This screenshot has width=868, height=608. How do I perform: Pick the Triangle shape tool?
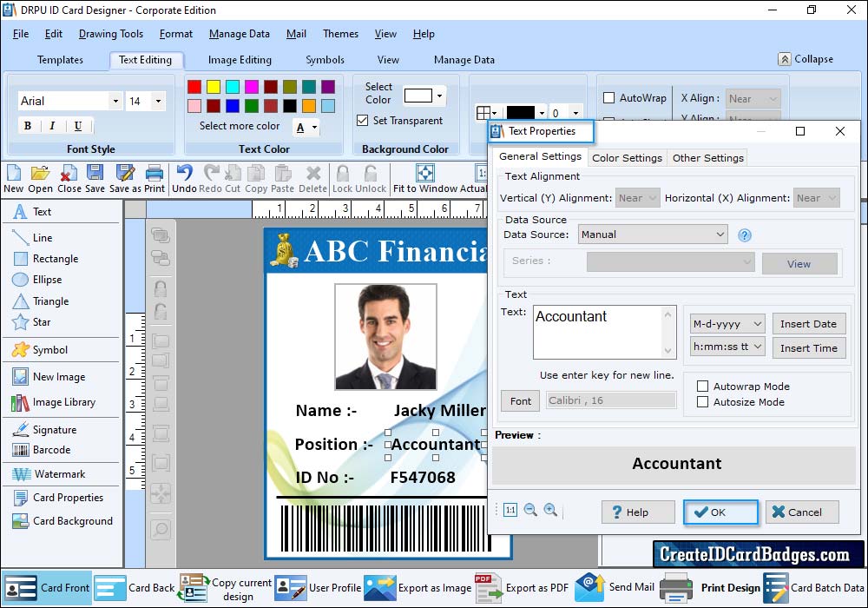[x=41, y=301]
